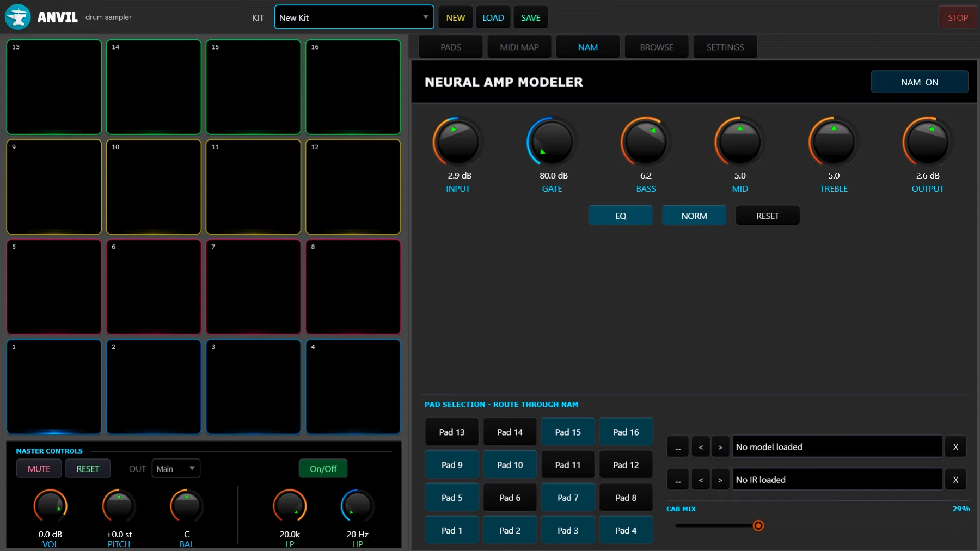The width and height of the screenshot is (980, 551).
Task: Clear the loaded IR with X
Action: (955, 480)
